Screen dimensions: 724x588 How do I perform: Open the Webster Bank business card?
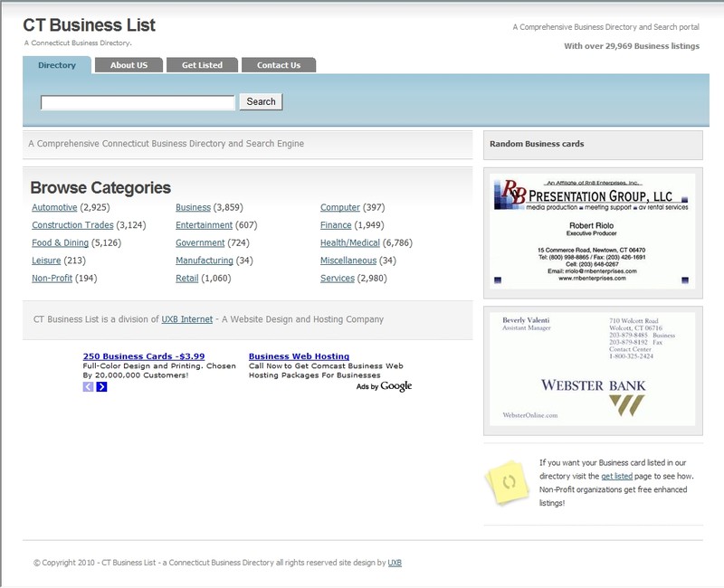tap(593, 368)
